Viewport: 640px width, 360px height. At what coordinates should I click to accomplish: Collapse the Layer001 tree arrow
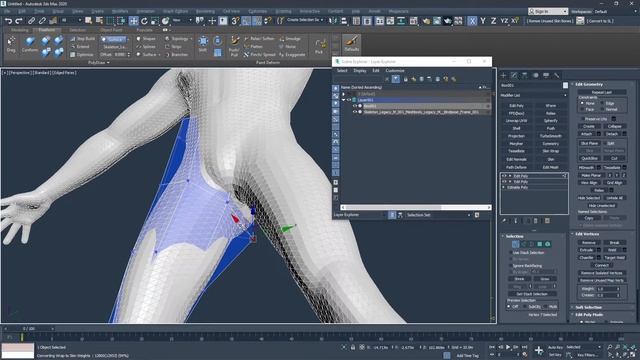344,100
